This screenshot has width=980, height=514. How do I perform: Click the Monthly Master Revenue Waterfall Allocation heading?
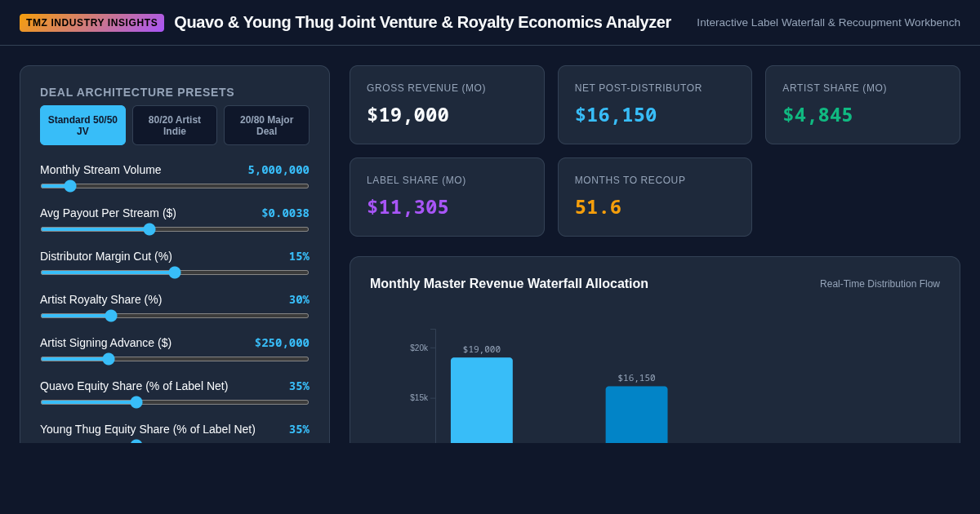click(509, 284)
